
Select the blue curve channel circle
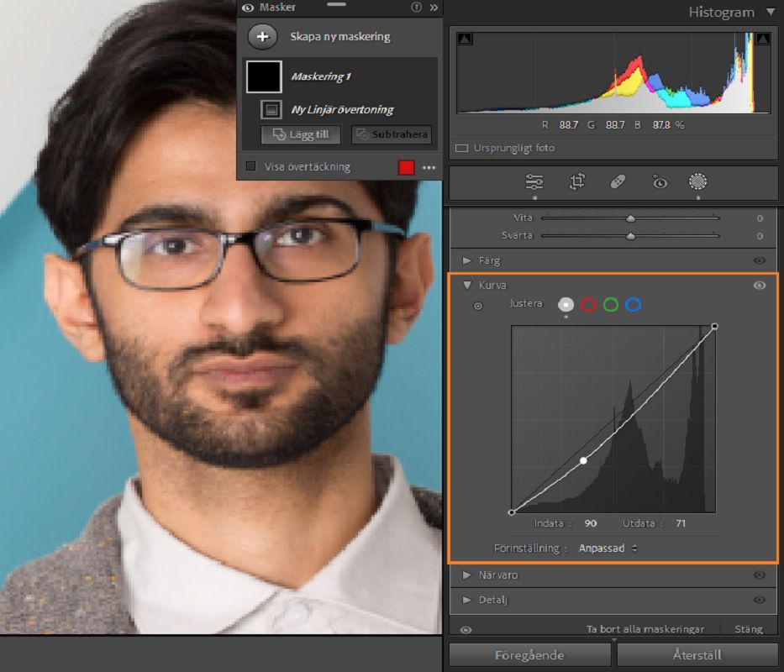coord(633,304)
